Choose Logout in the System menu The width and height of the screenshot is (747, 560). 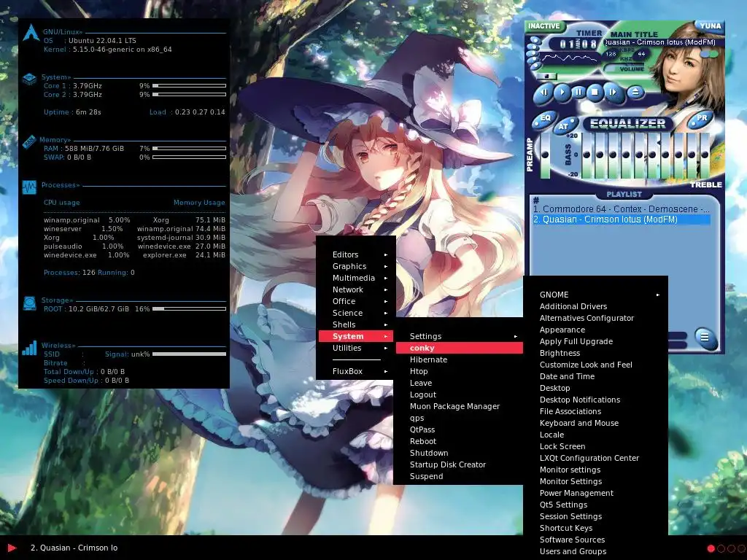460,394
